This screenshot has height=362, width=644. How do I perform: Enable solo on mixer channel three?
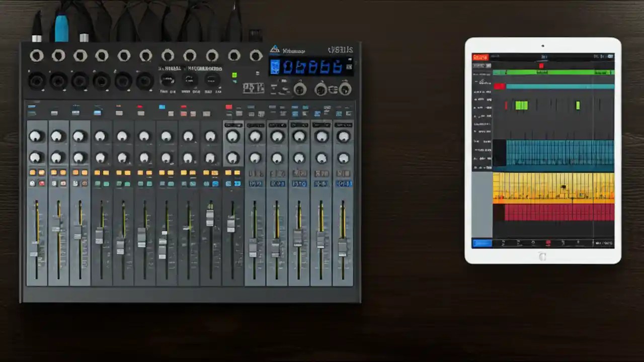coord(75,183)
